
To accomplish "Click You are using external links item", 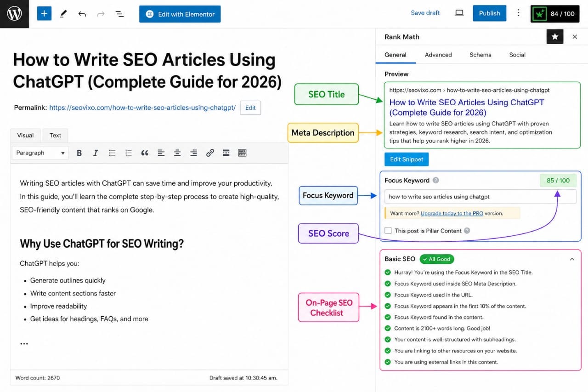I will tap(446, 362).
